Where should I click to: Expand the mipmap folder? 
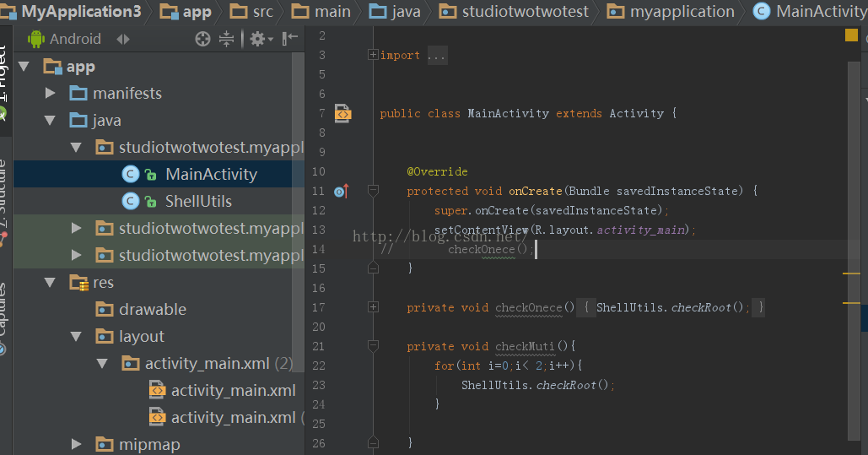click(77, 444)
